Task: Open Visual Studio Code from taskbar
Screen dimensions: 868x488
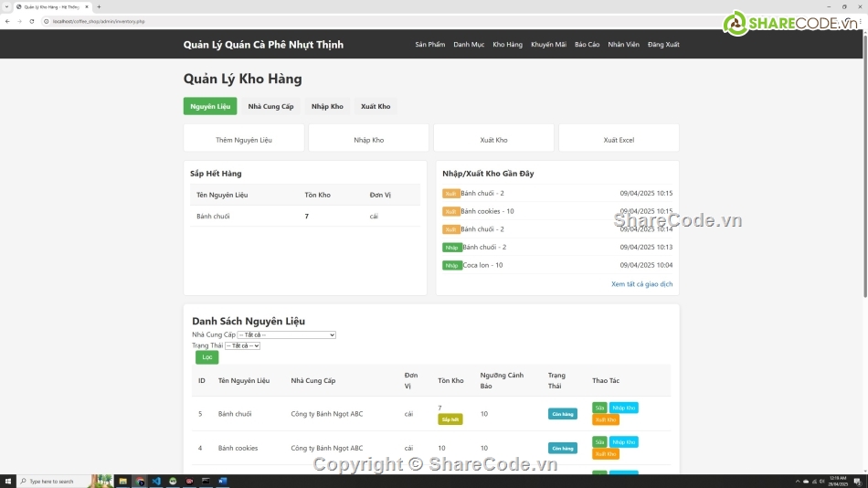Action: coord(156,482)
